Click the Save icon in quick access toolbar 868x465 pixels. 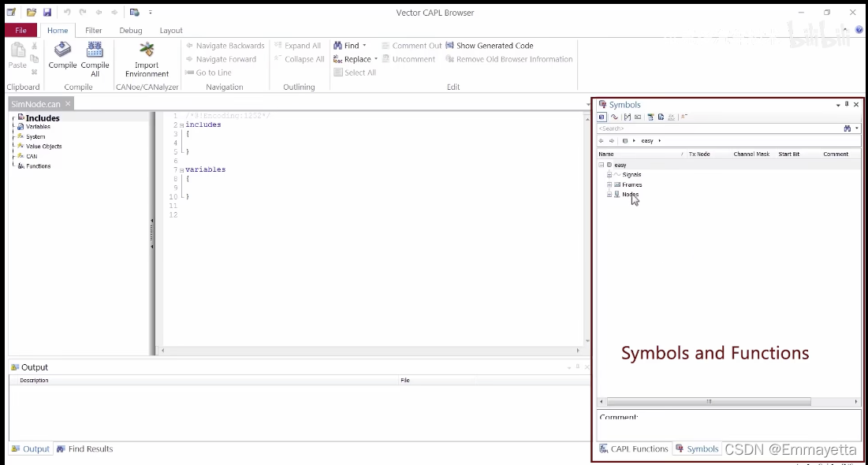click(47, 12)
